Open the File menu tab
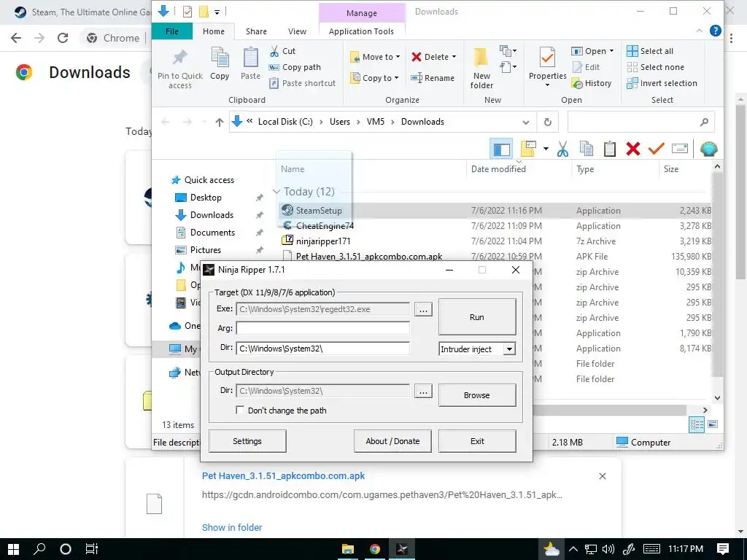Image resolution: width=747 pixels, height=560 pixels. 172,31
